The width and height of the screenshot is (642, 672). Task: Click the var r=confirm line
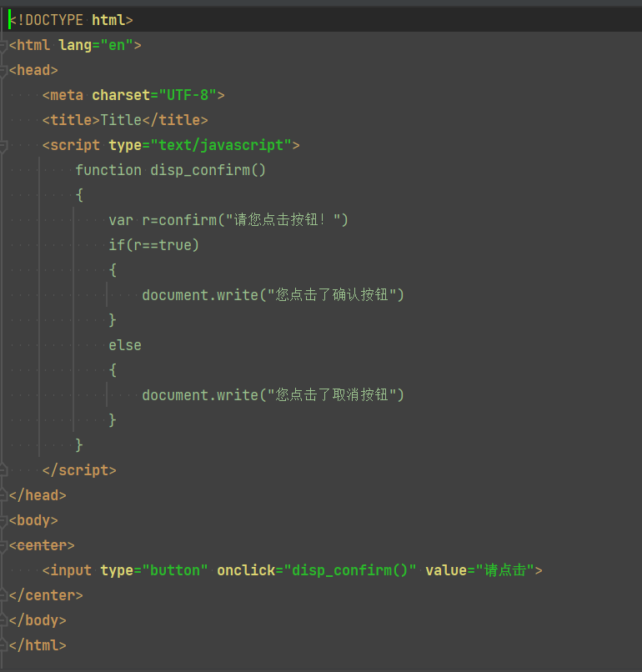pos(228,220)
